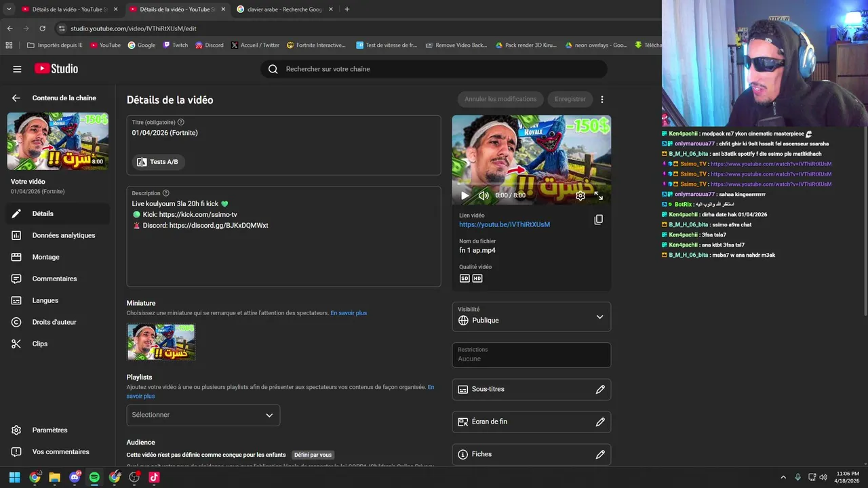868x488 pixels.
Task: Open Clips in the sidebar
Action: click(58, 344)
